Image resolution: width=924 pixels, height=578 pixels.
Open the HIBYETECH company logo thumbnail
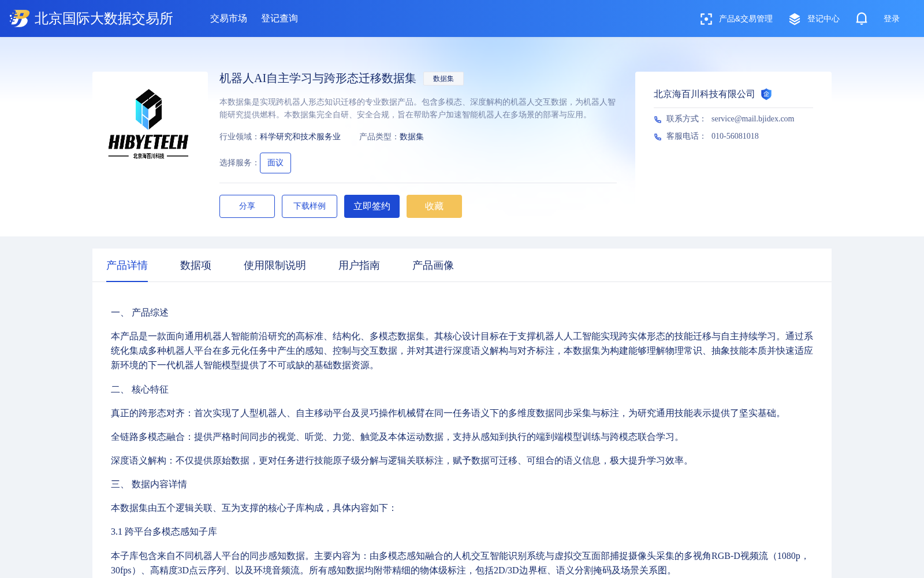point(149,124)
